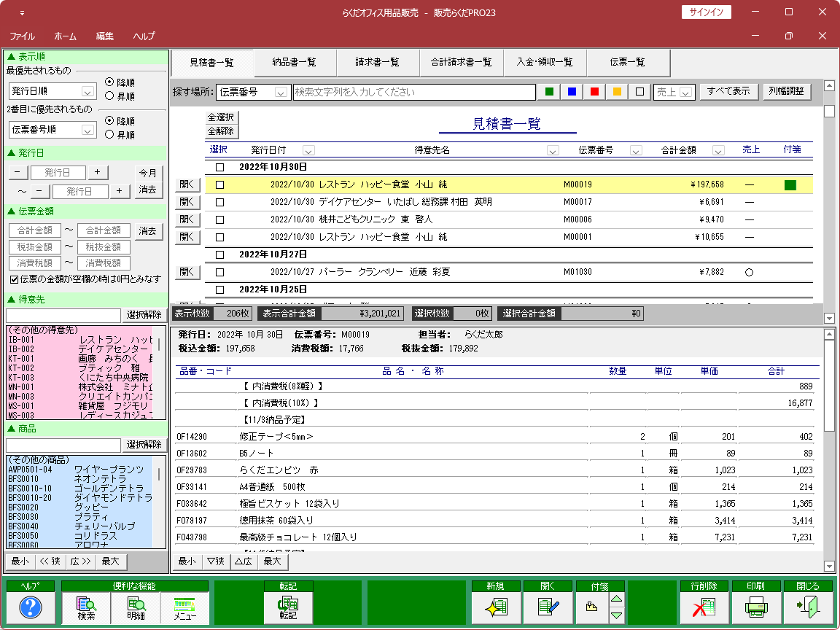Screen dimensions: 840x630
Task: Switch to the 請求書一覧 tab
Action: [x=377, y=62]
